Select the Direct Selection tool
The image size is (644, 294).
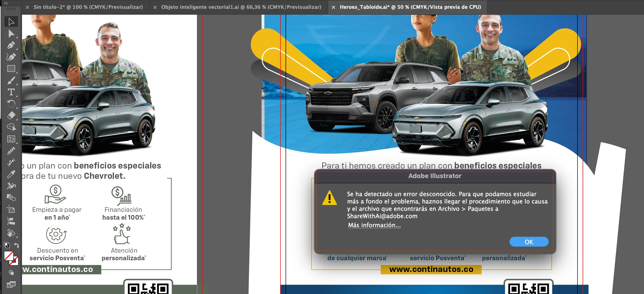[11, 34]
